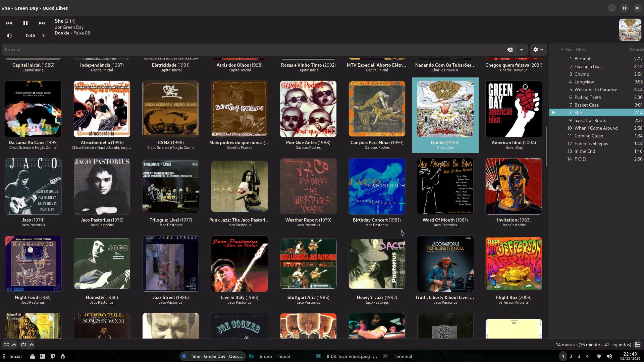Expand the repeat mode options

(x=32, y=345)
